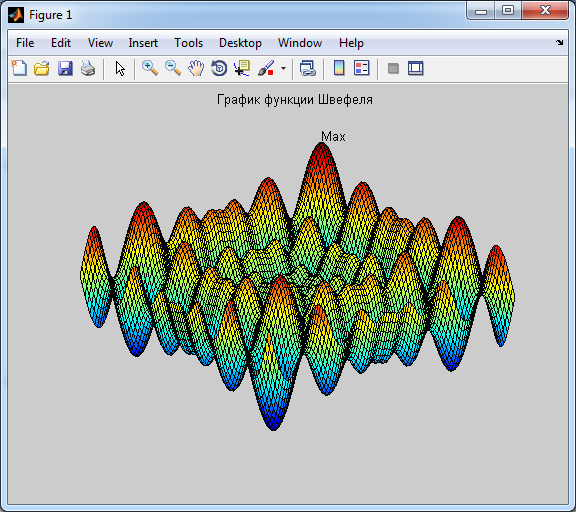Screen dimensions: 576x512
Task: Enable the Data Cursor tool
Action: click(242, 68)
